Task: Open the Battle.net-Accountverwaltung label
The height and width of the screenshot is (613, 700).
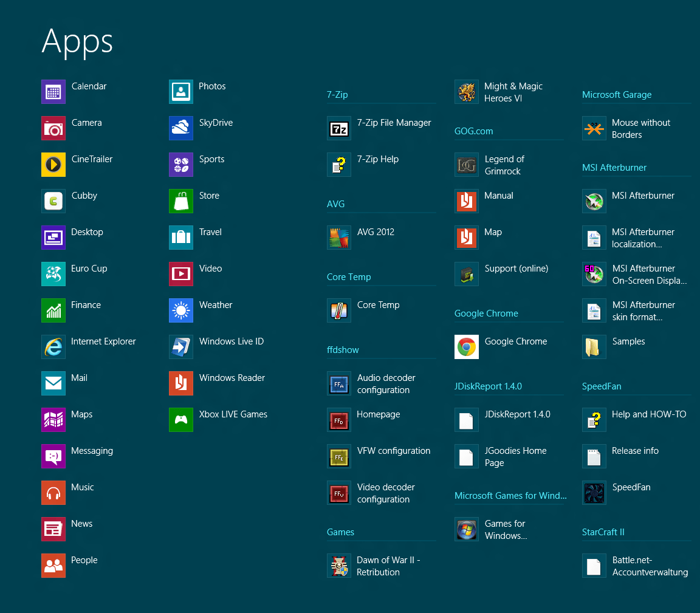Action: [650, 566]
